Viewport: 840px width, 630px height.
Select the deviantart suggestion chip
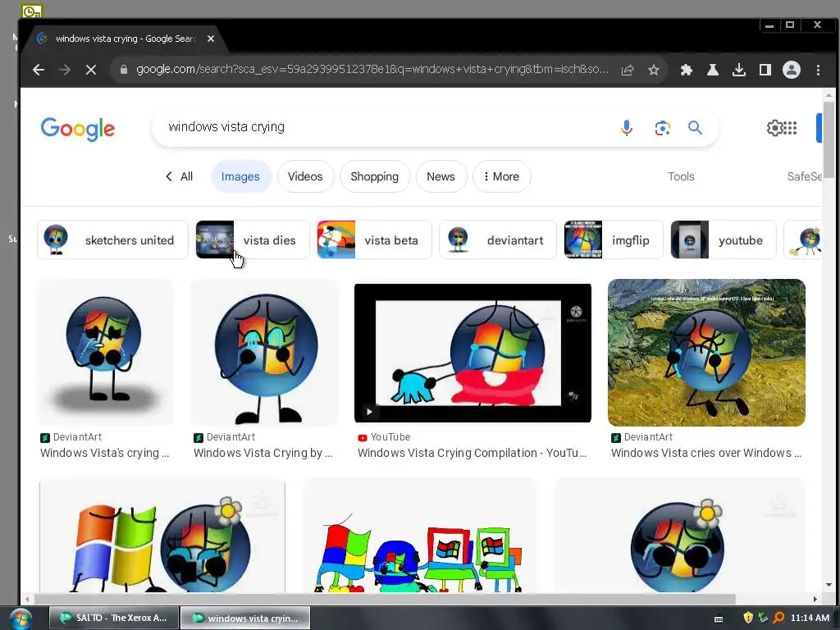tap(498, 240)
